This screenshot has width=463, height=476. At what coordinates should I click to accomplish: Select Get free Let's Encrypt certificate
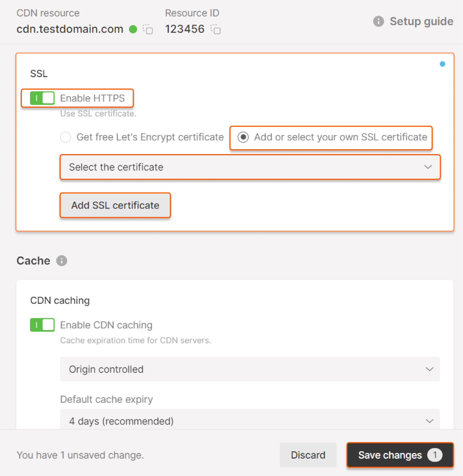(65, 137)
